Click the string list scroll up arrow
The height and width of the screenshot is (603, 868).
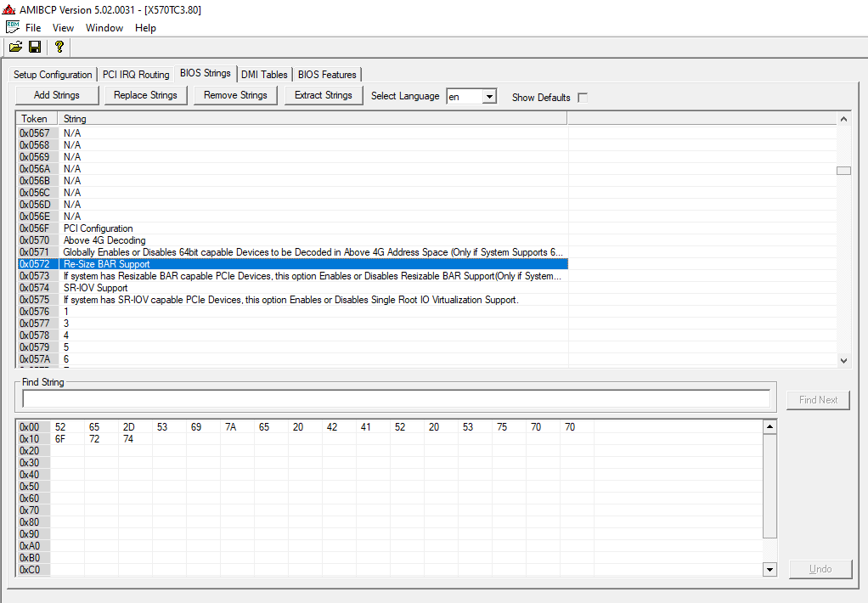click(x=843, y=119)
